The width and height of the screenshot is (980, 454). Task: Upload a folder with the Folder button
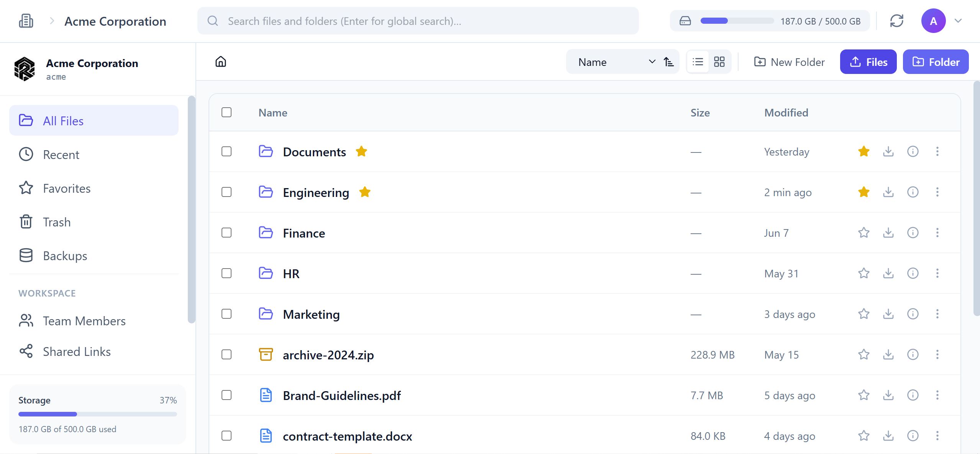(936, 62)
